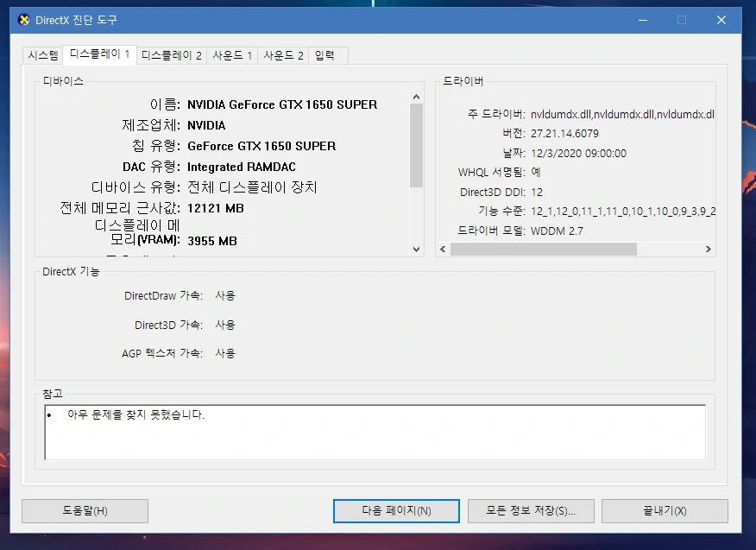Select the 사운드 1 tab
This screenshot has width=756, height=550.
click(231, 54)
